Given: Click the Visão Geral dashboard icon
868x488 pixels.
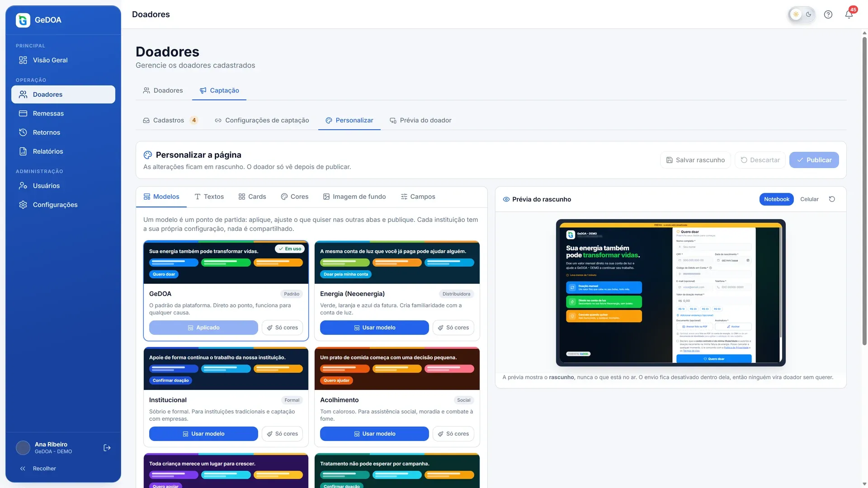Looking at the screenshot, I should 23,60.
